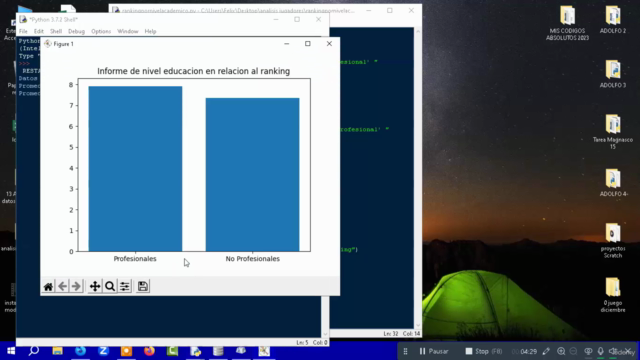Open Edit menu in Python Shell
The image size is (640, 360).
pyautogui.click(x=38, y=31)
